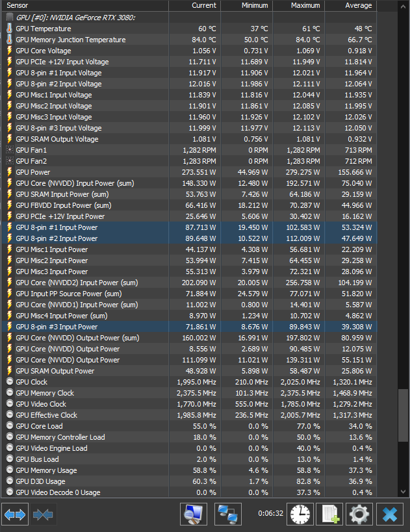Select the GPU Effective Clock row

[189, 415]
